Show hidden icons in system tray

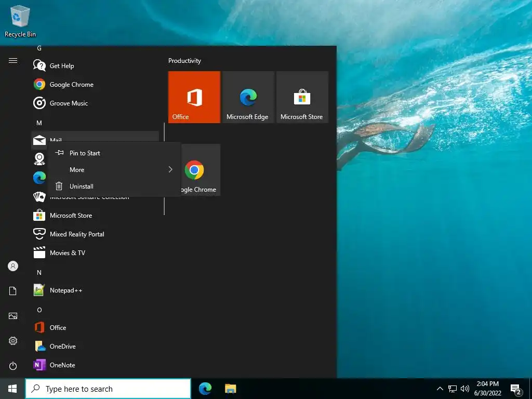pos(440,389)
